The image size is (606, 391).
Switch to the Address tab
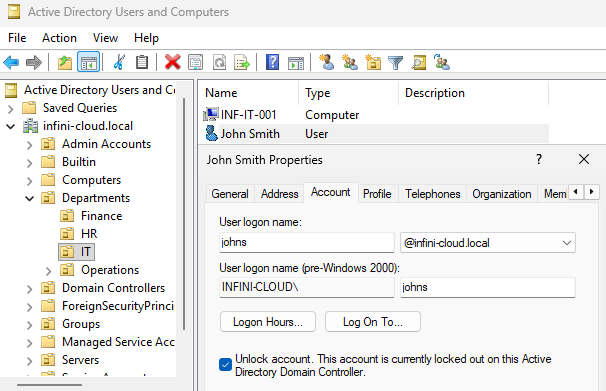point(279,194)
